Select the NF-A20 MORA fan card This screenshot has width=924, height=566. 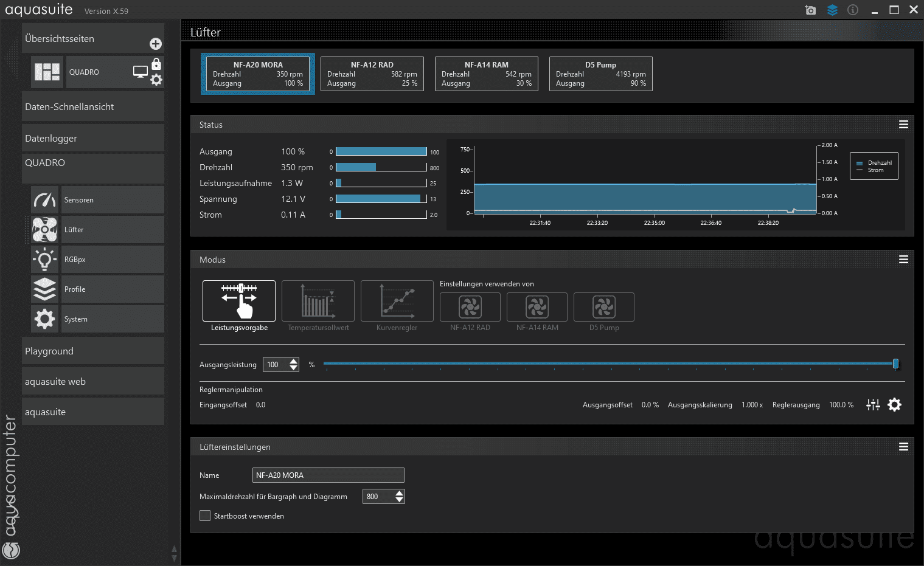click(258, 74)
